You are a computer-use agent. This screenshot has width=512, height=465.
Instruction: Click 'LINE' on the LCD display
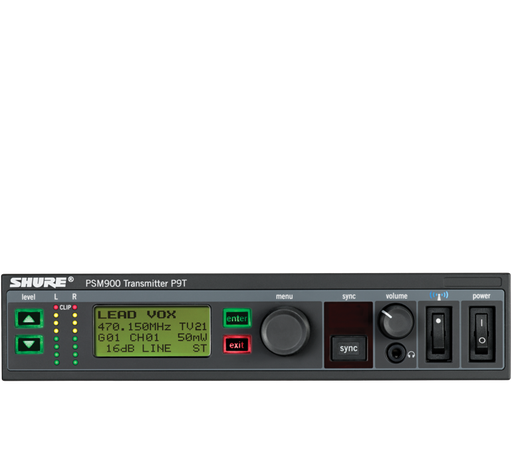coord(157,348)
